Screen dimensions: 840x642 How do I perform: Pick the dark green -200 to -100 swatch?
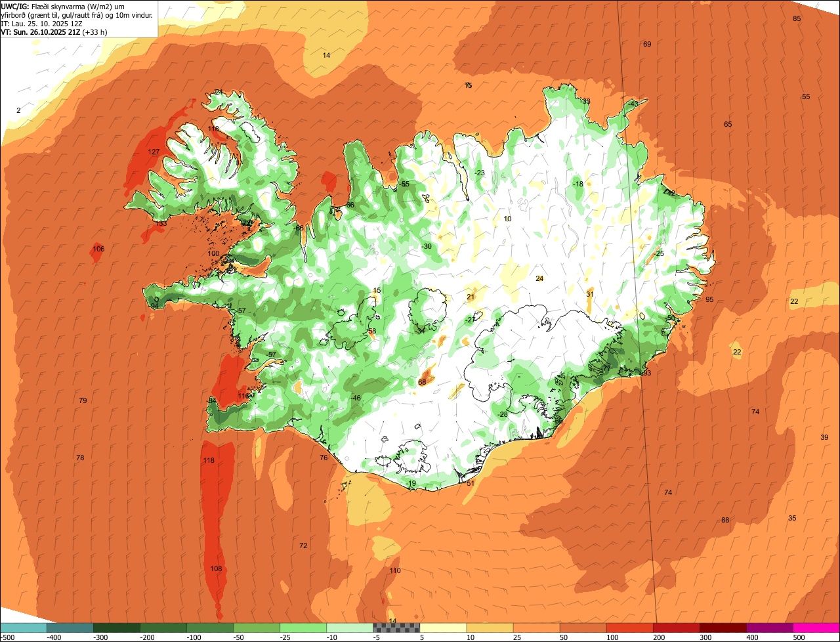click(163, 628)
